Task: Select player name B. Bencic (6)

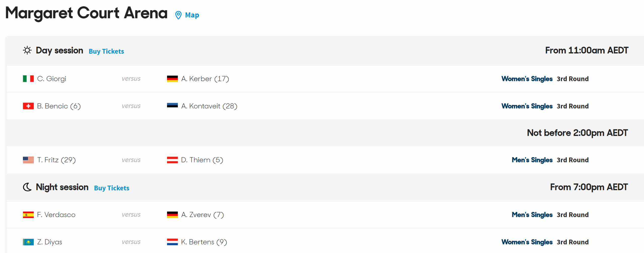Action: tap(59, 106)
